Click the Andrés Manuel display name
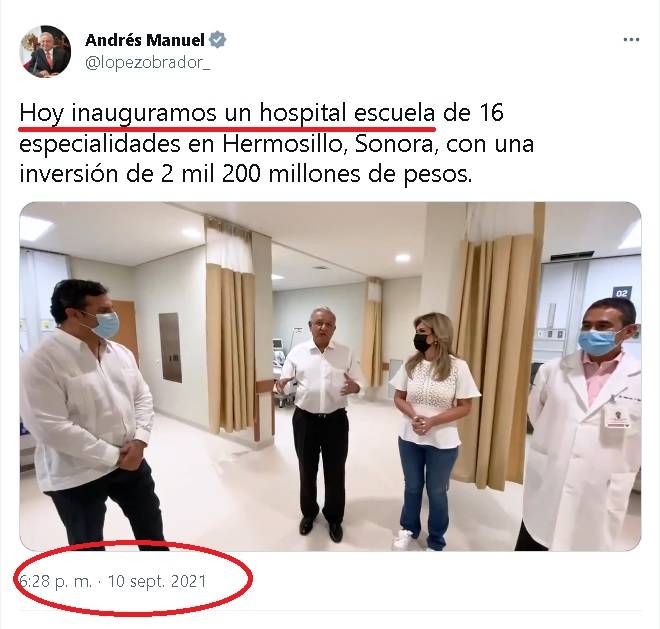This screenshot has height=629, width=660. [x=145, y=40]
